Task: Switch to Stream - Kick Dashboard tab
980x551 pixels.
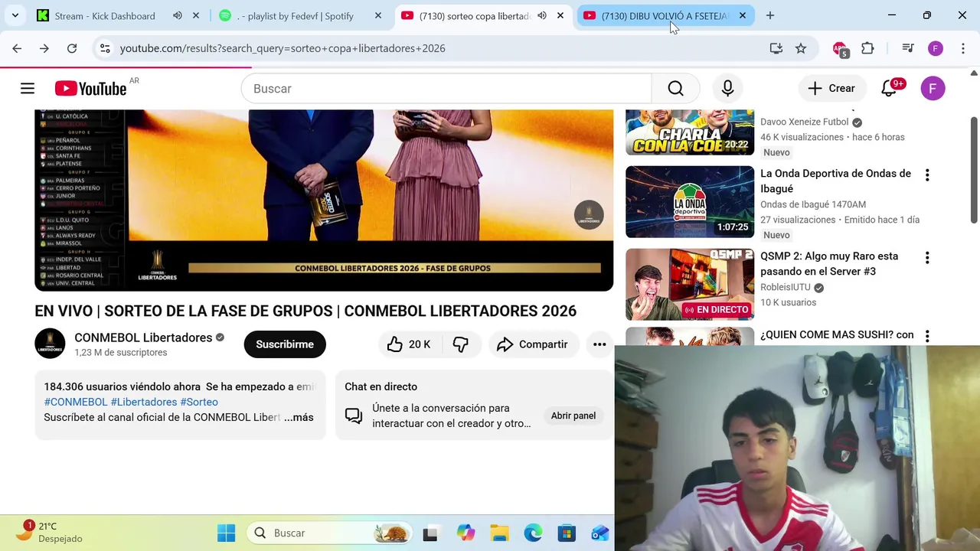Action: click(105, 15)
